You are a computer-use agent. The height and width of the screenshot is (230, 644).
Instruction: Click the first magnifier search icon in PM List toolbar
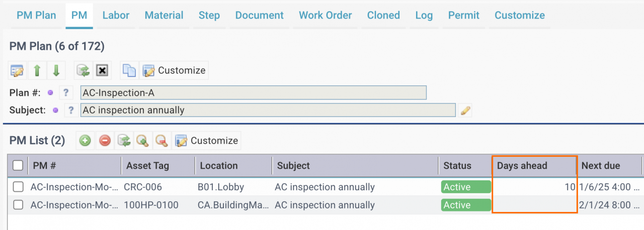pyautogui.click(x=142, y=141)
